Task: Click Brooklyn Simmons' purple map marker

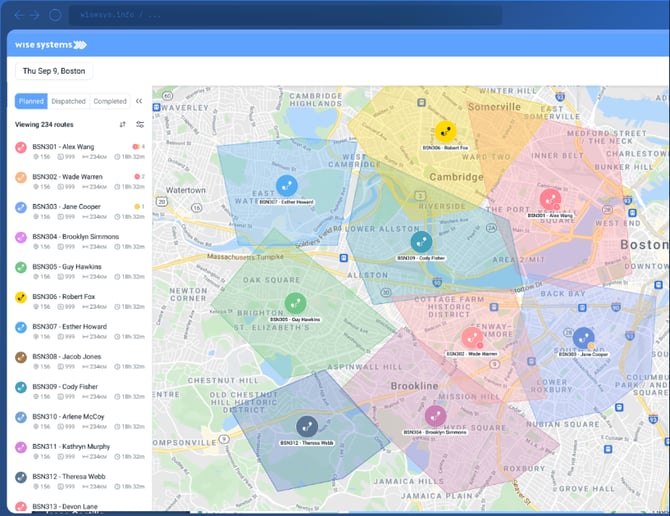Action: click(435, 415)
